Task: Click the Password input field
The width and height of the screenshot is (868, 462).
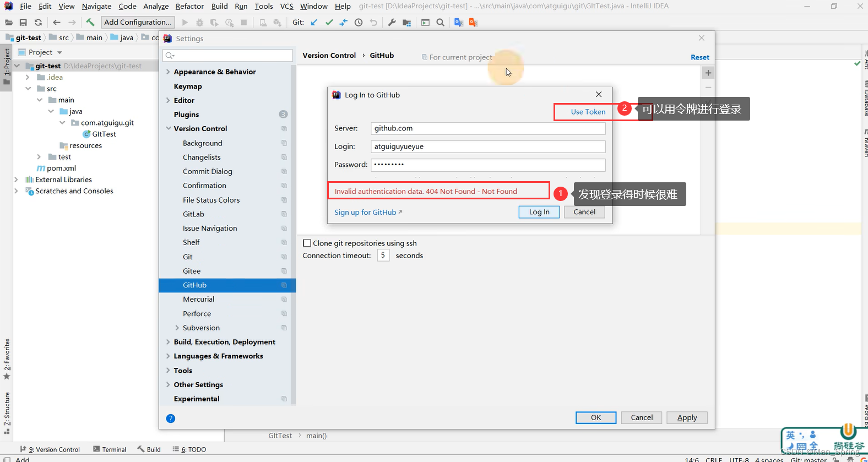Action: [488, 165]
